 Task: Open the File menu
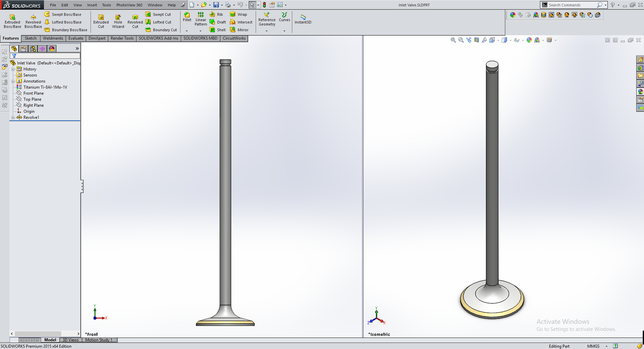53,5
